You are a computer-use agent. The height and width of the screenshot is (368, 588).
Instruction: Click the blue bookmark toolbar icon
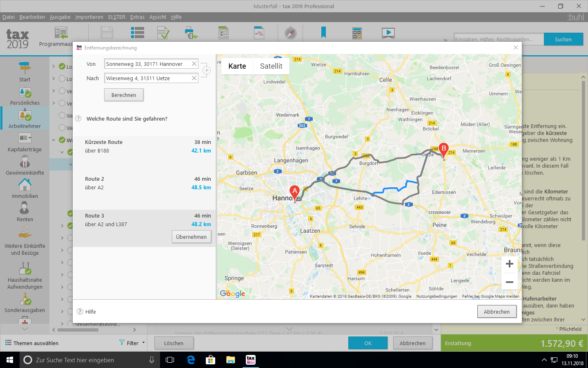(323, 32)
